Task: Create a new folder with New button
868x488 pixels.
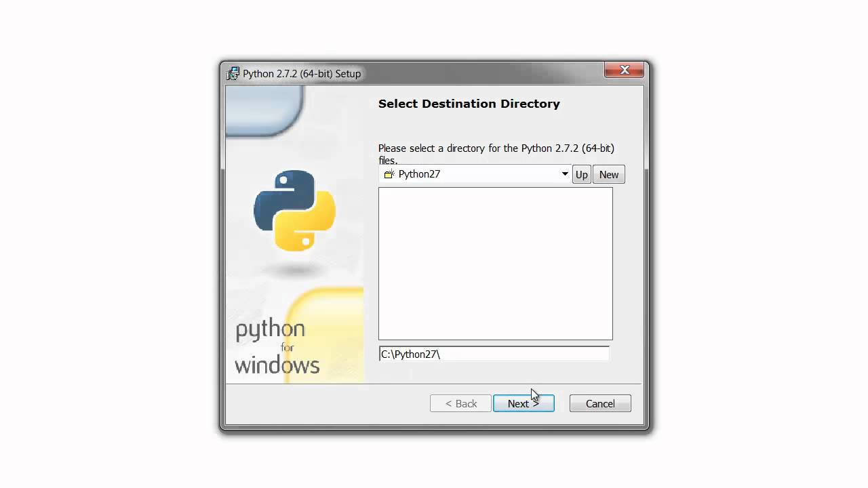Action: 609,174
